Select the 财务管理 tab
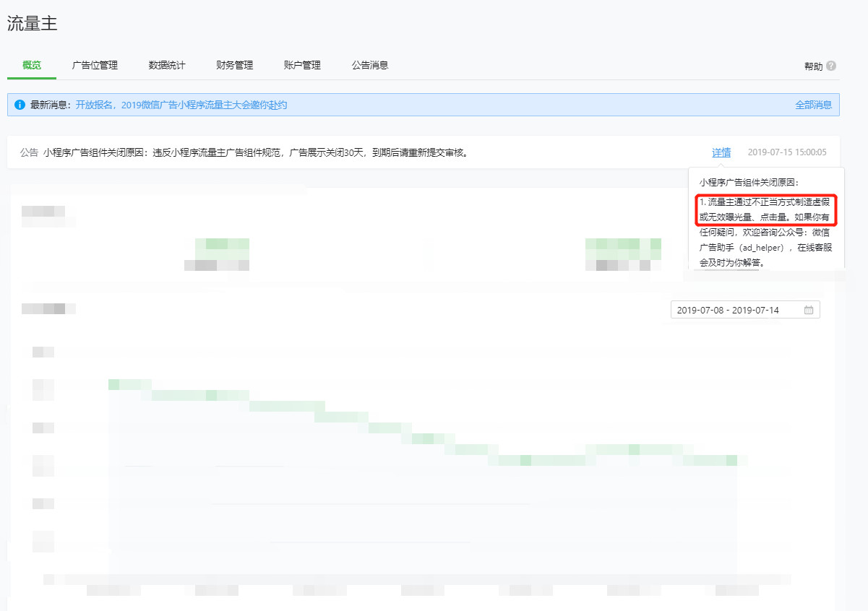 pos(235,65)
